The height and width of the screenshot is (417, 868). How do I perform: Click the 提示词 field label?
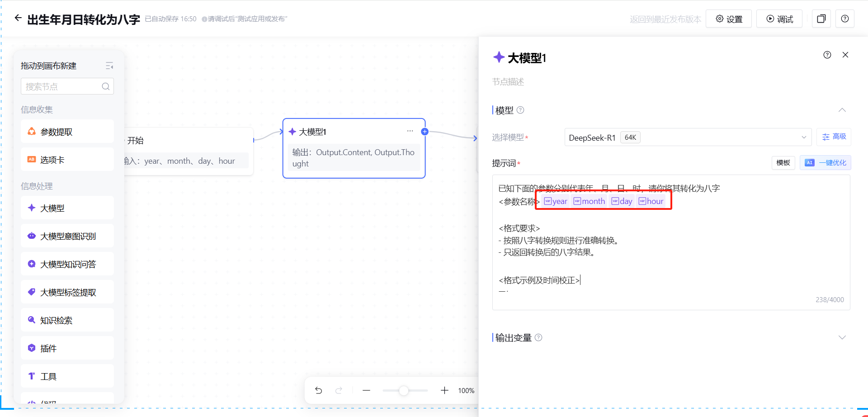click(504, 163)
